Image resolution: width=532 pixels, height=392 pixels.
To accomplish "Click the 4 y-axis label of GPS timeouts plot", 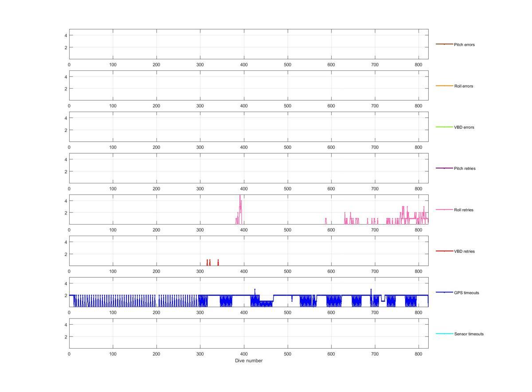I will (x=66, y=283).
